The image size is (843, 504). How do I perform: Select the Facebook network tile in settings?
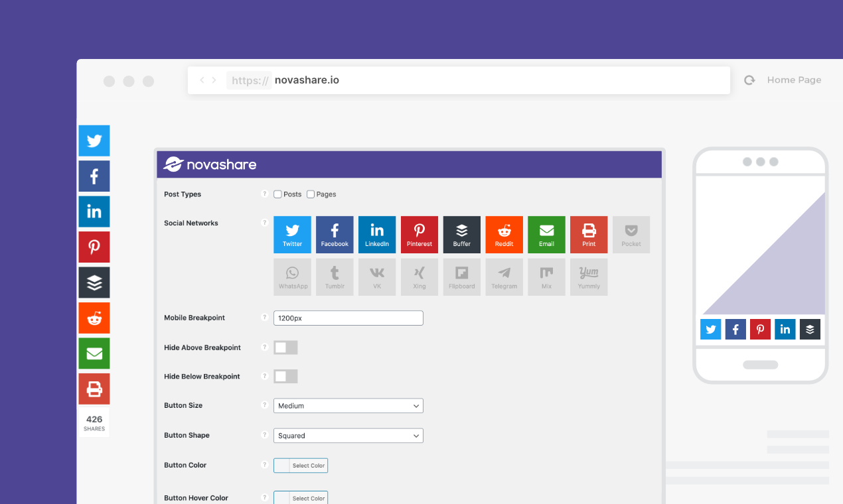[335, 235]
